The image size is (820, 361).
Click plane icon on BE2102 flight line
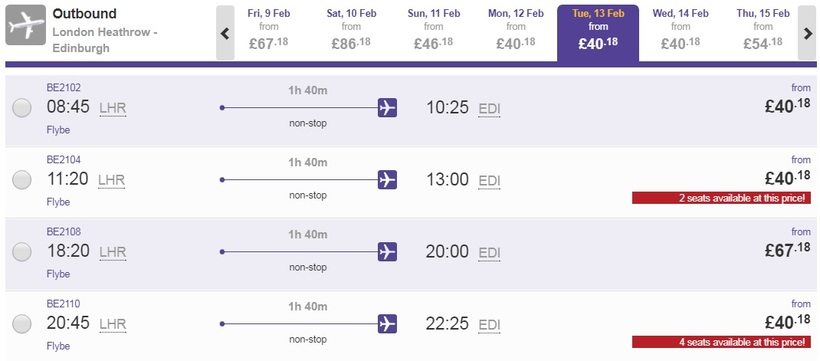pos(387,108)
